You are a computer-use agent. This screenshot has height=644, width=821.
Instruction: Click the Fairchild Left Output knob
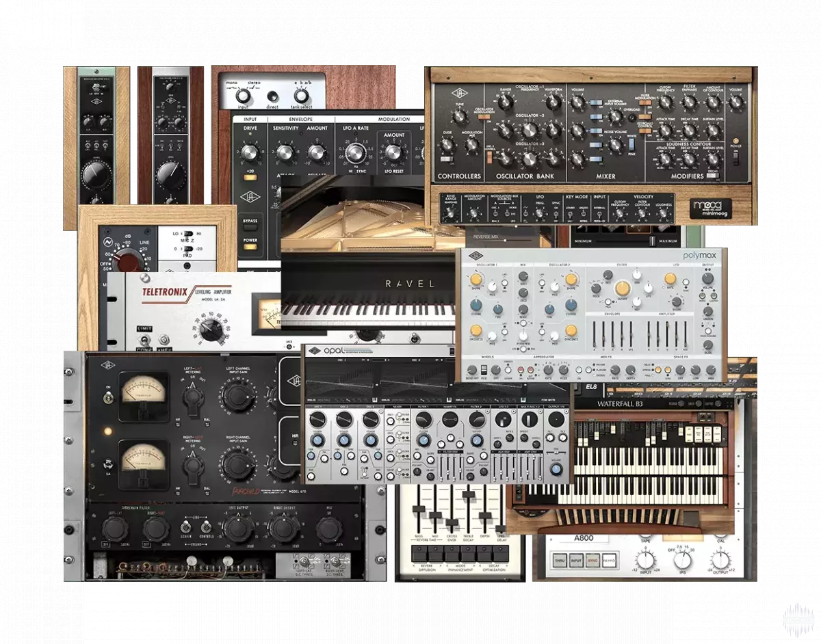tap(238, 528)
